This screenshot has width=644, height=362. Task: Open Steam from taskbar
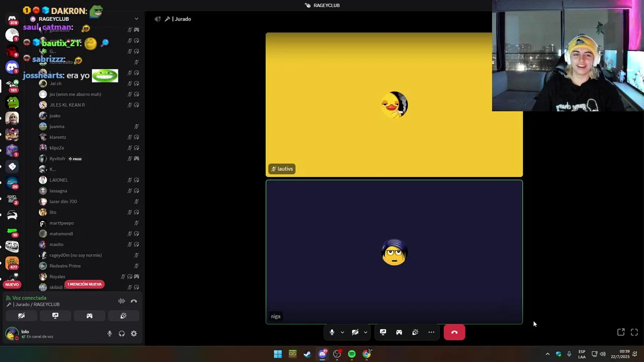pos(307,354)
